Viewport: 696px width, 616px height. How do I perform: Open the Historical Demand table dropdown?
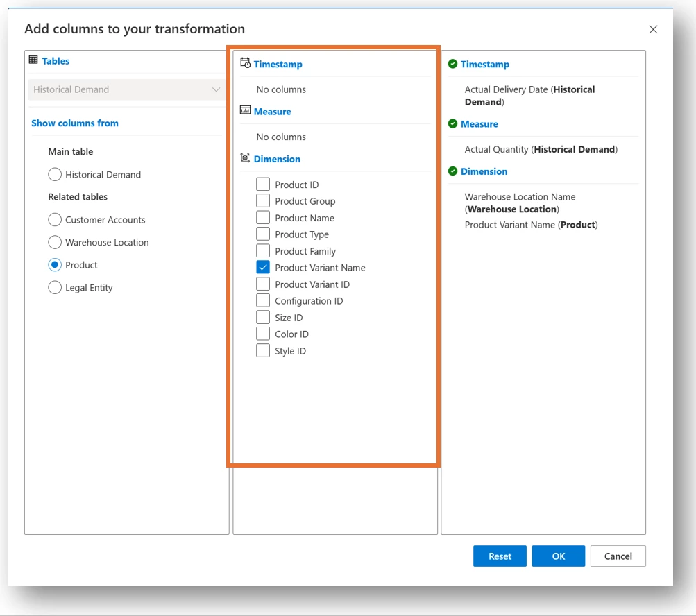coord(215,89)
